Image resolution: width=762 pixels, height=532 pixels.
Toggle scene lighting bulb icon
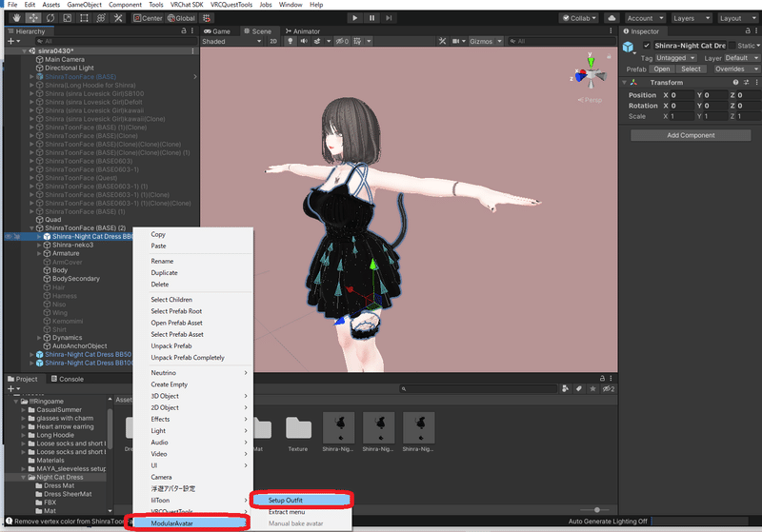(289, 41)
